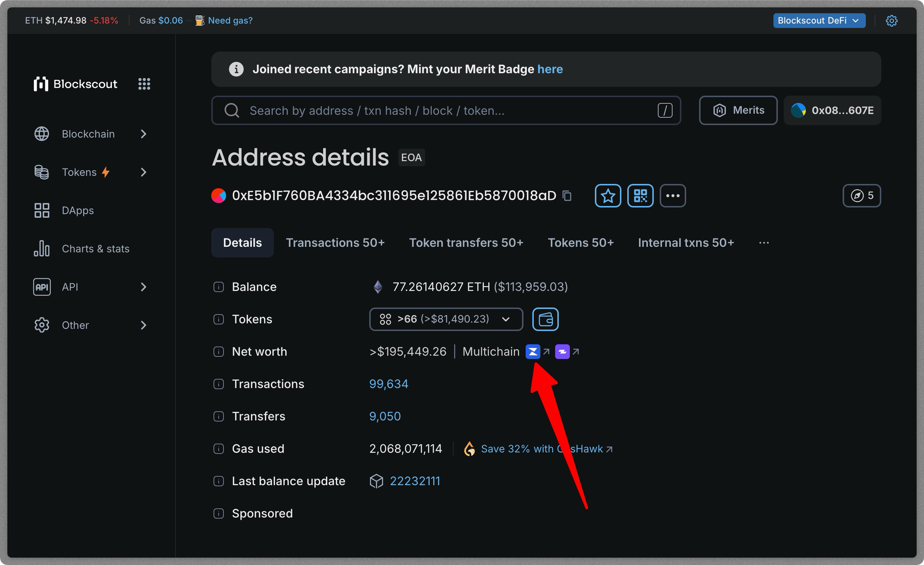Click the 2,068,071,114 gas used value

tap(406, 449)
